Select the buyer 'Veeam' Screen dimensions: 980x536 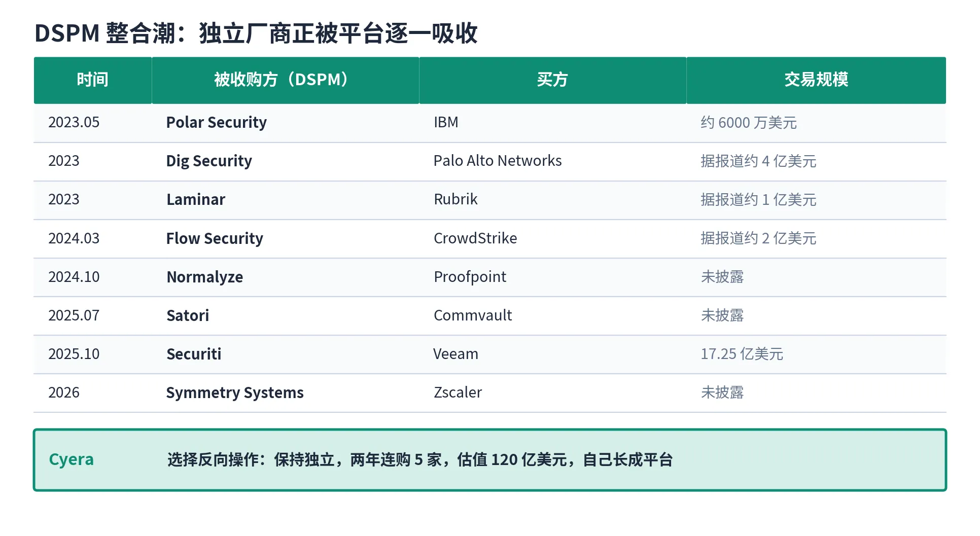coord(456,354)
